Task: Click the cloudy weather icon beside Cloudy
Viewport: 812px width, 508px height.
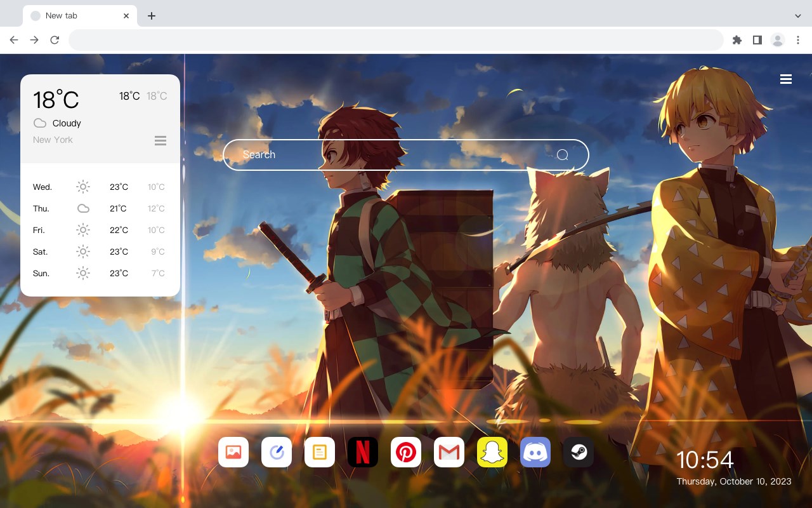Action: 40,123
